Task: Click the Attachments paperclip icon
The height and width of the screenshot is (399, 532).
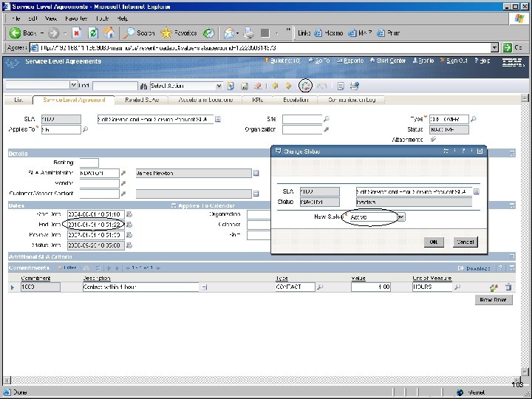Action: (433, 140)
